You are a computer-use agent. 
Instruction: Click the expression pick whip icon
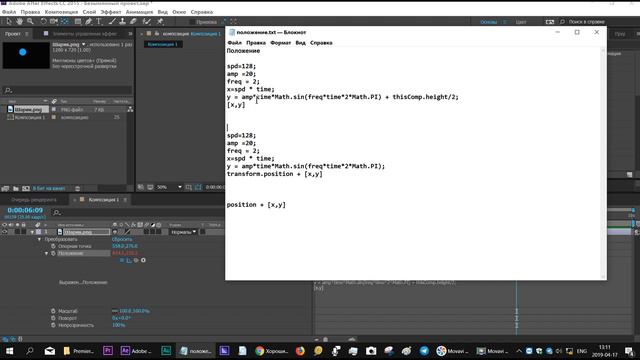coord(136,260)
